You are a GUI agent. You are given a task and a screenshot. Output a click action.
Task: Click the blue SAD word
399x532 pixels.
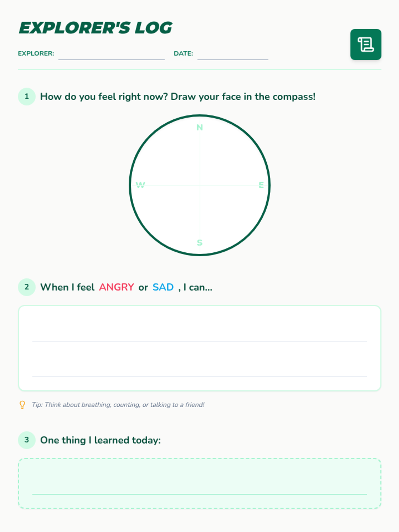click(163, 287)
